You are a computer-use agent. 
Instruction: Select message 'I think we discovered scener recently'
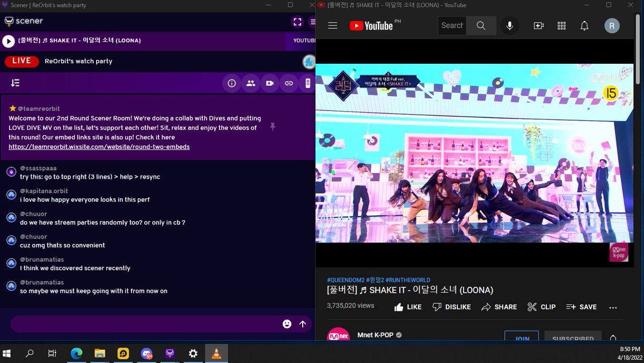75,268
